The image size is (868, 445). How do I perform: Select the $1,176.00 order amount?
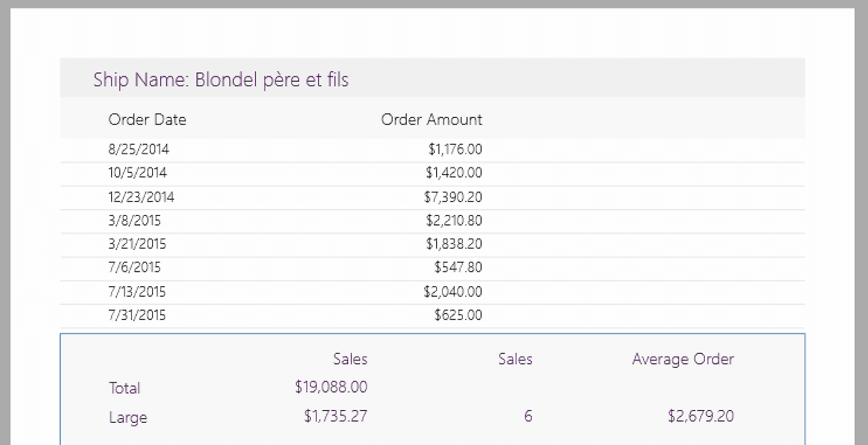coord(455,149)
